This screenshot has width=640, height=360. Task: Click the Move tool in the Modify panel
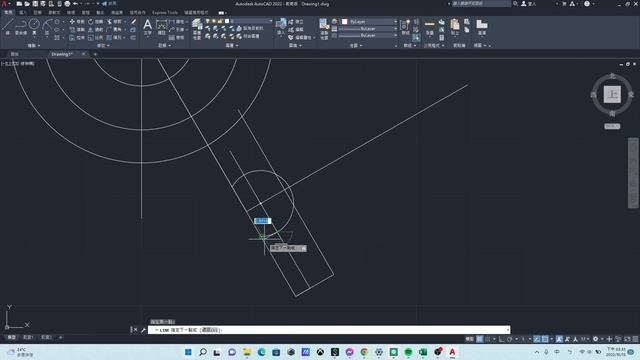pos(77,21)
